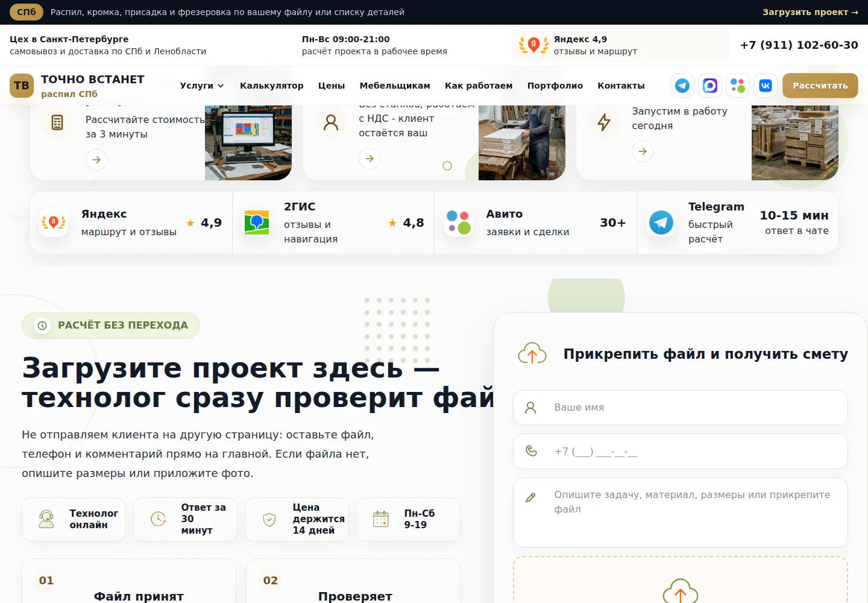
Task: Focus the Опишите задачу text area
Action: click(x=681, y=513)
